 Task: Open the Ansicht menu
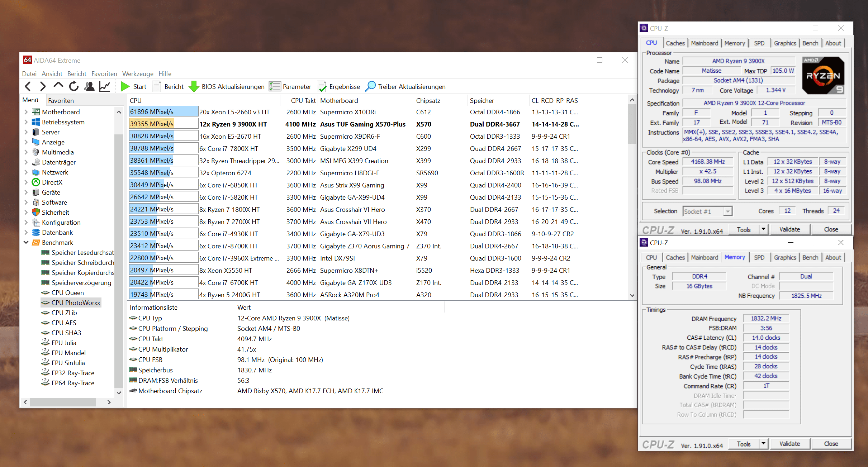pos(52,73)
